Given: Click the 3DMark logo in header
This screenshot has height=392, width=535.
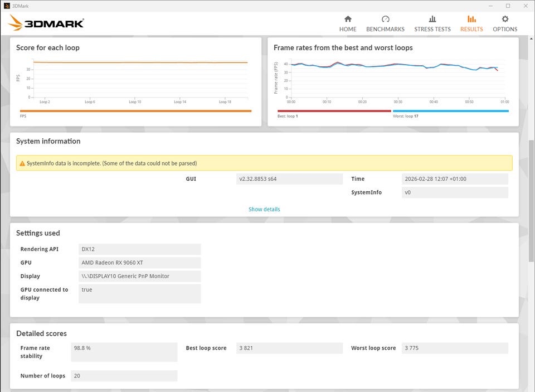Looking at the screenshot, I should point(47,23).
